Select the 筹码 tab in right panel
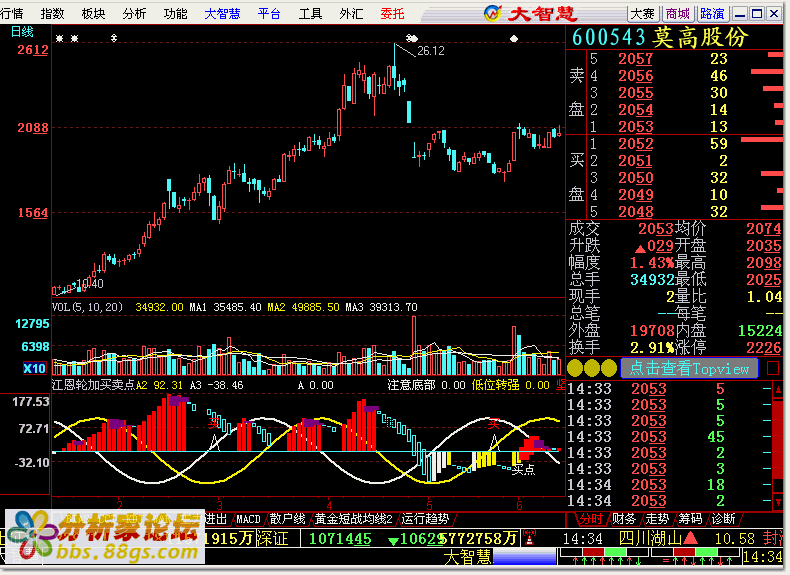The image size is (790, 575). (x=690, y=519)
